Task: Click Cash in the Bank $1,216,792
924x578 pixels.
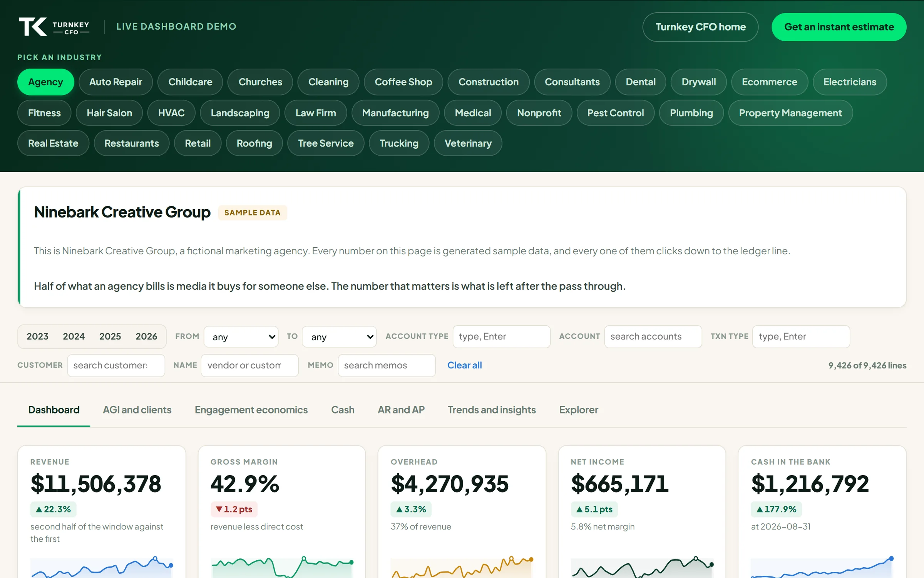Action: pos(810,484)
